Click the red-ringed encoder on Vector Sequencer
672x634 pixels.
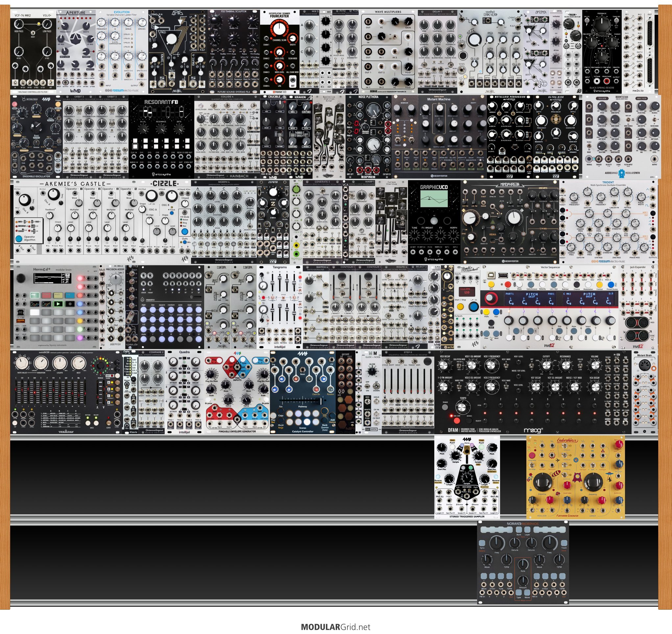492,299
